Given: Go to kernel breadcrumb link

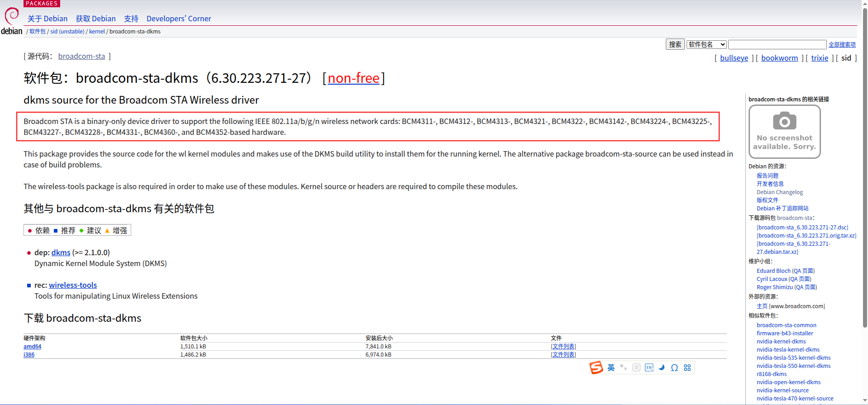Looking at the screenshot, I should point(97,31).
